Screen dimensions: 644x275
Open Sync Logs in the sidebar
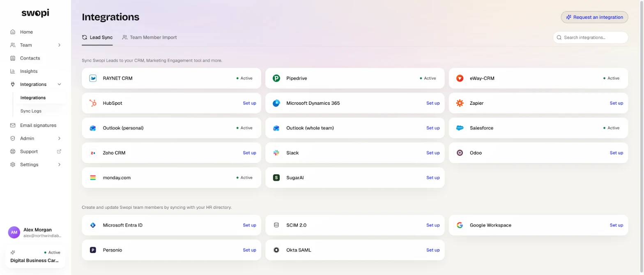click(x=31, y=111)
